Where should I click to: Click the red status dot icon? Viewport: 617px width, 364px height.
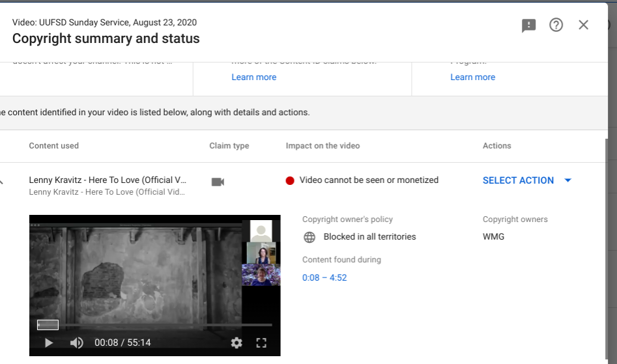tap(290, 180)
